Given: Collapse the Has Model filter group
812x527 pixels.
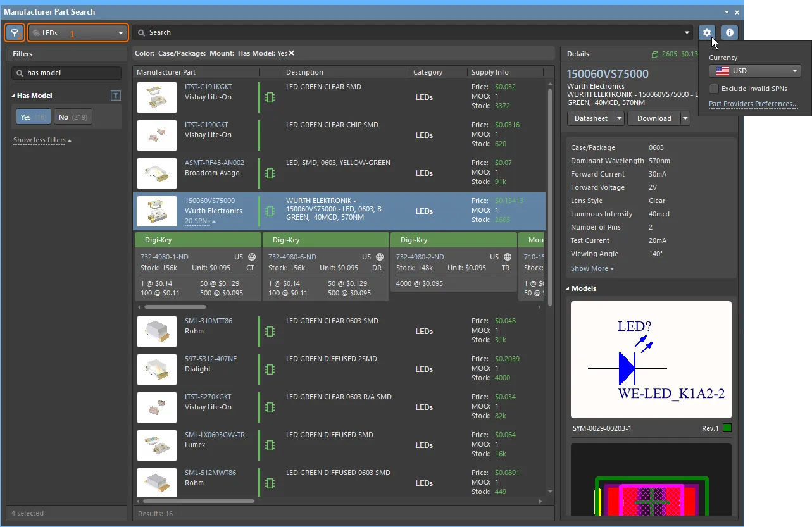Looking at the screenshot, I should click(13, 96).
